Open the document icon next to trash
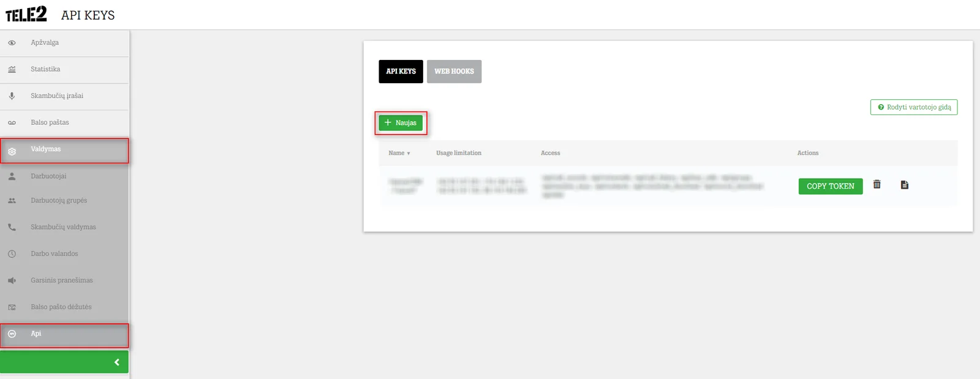 [905, 185]
